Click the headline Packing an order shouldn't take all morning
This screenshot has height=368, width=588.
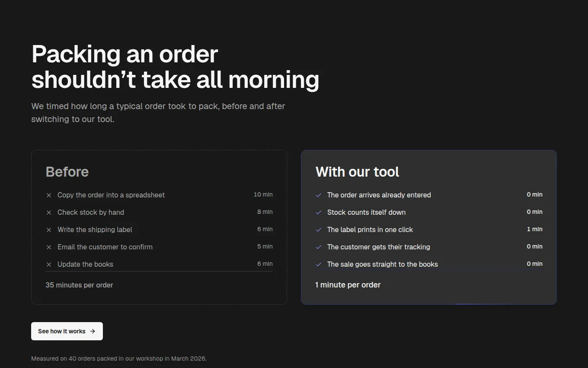click(176, 67)
